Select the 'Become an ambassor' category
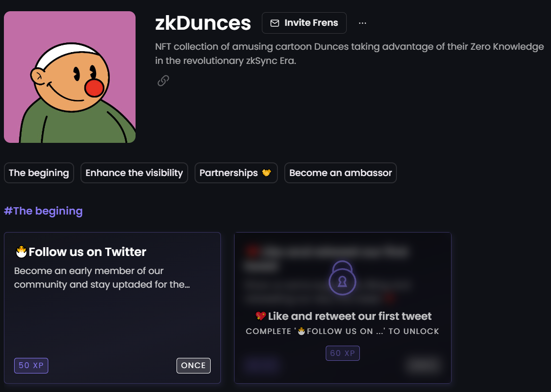Viewport: 551px width, 392px height. coord(340,173)
